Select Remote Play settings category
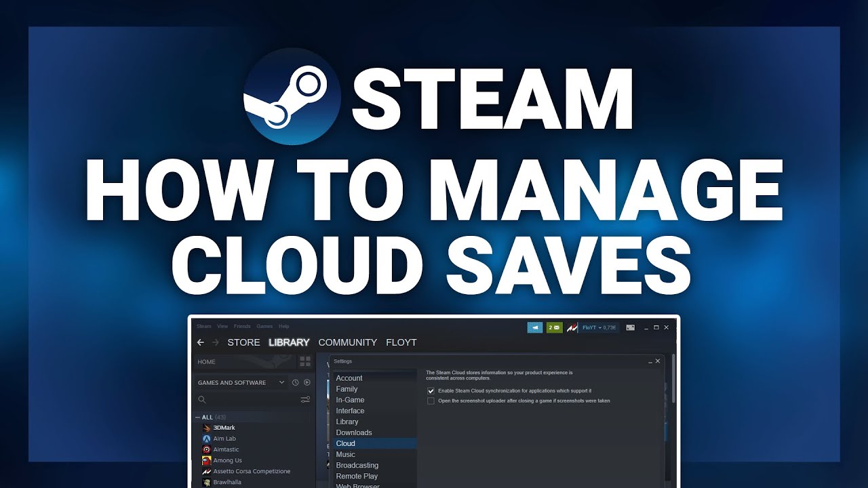Image resolution: width=868 pixels, height=488 pixels. pos(374,476)
